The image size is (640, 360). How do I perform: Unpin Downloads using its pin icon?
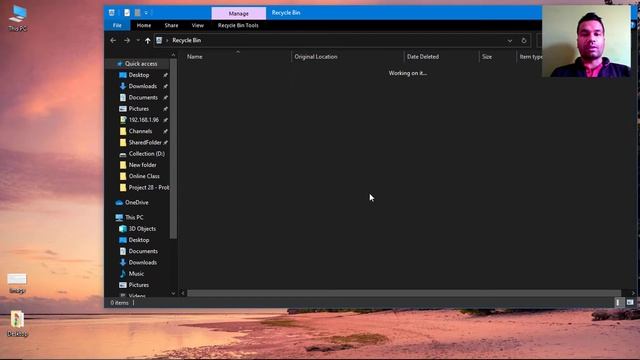[x=165, y=86]
